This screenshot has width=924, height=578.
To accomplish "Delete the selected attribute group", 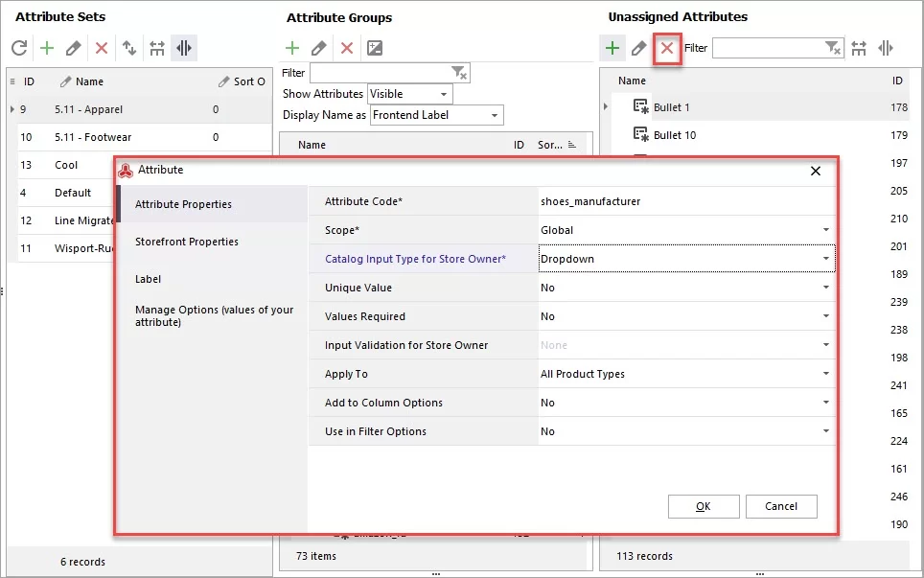I will (347, 48).
